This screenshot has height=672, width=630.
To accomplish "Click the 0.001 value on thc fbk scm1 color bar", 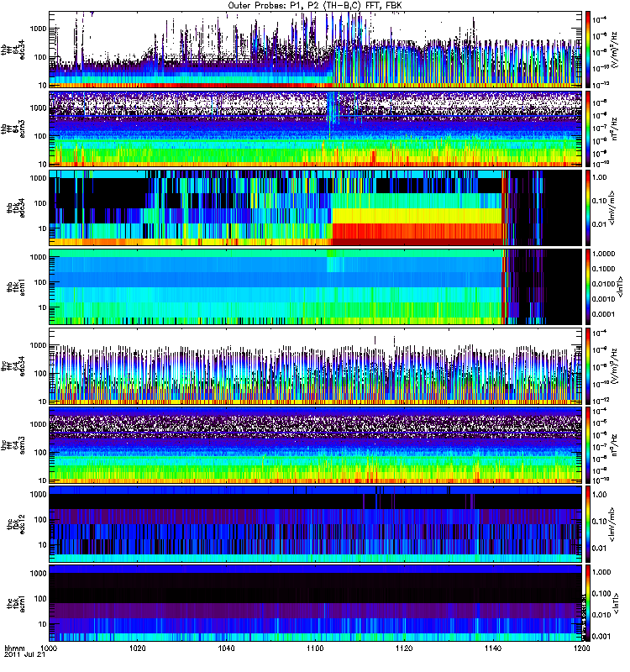I will [x=601, y=637].
